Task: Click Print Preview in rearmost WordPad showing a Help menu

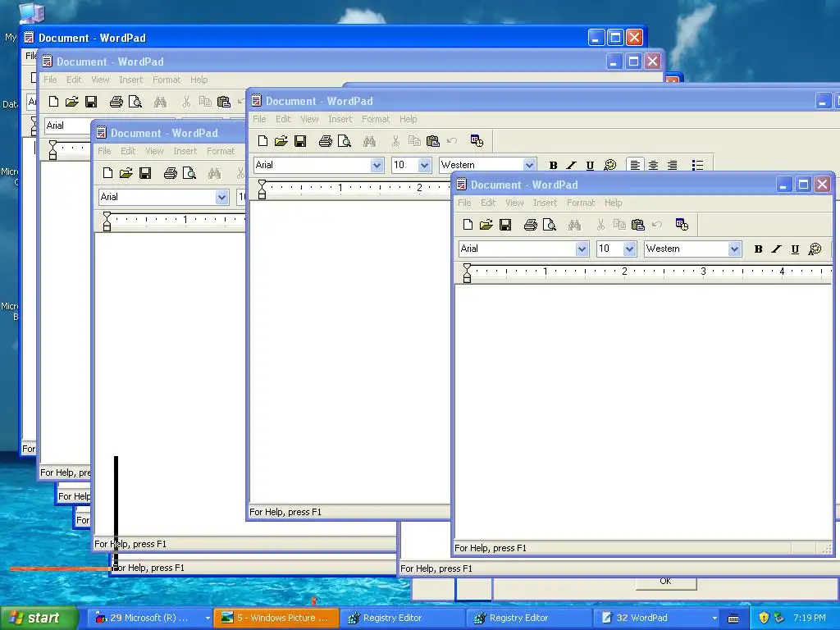Action: coord(135,101)
